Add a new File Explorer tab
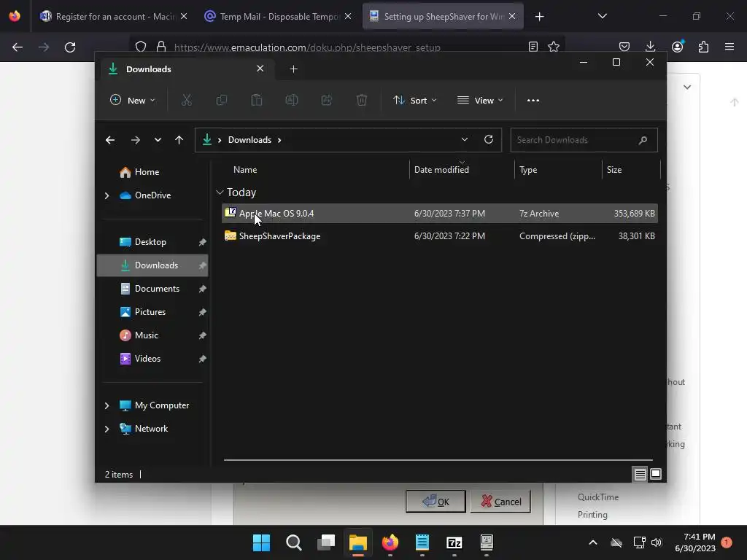This screenshot has width=747, height=560. pyautogui.click(x=293, y=69)
